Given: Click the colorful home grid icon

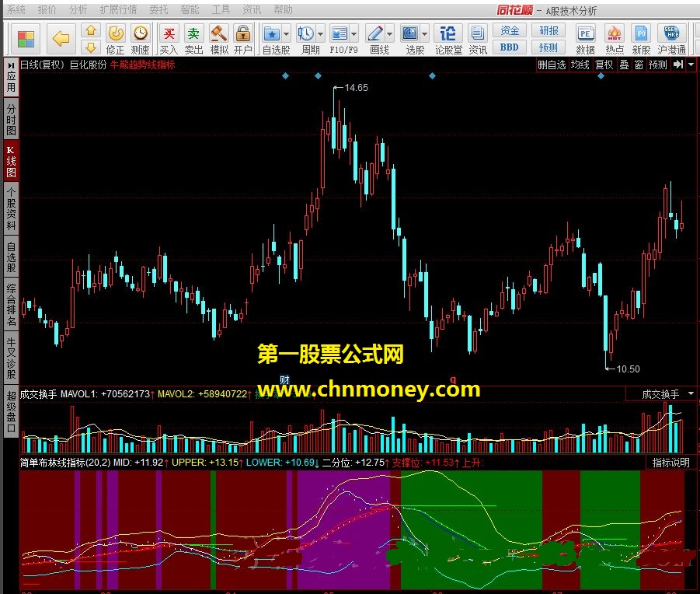Looking at the screenshot, I should pyautogui.click(x=26, y=39).
